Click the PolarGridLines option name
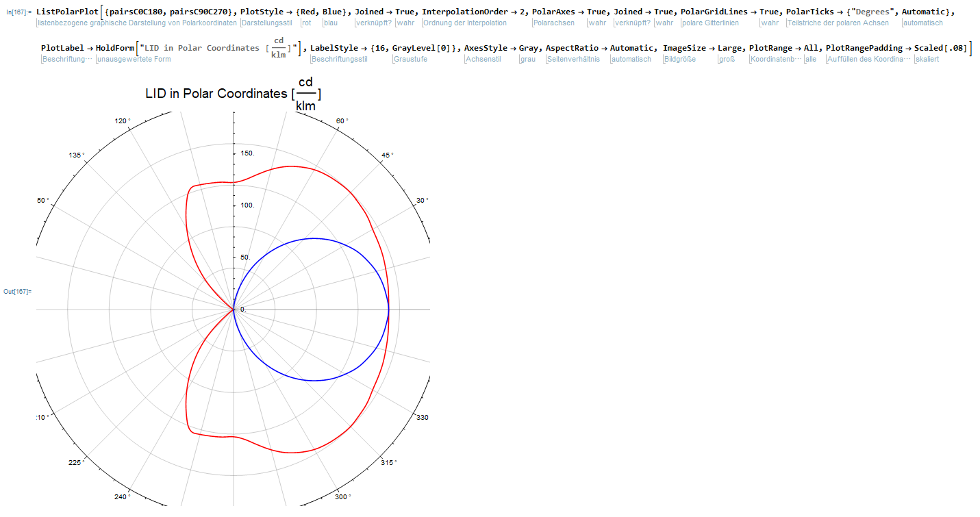 (x=714, y=12)
